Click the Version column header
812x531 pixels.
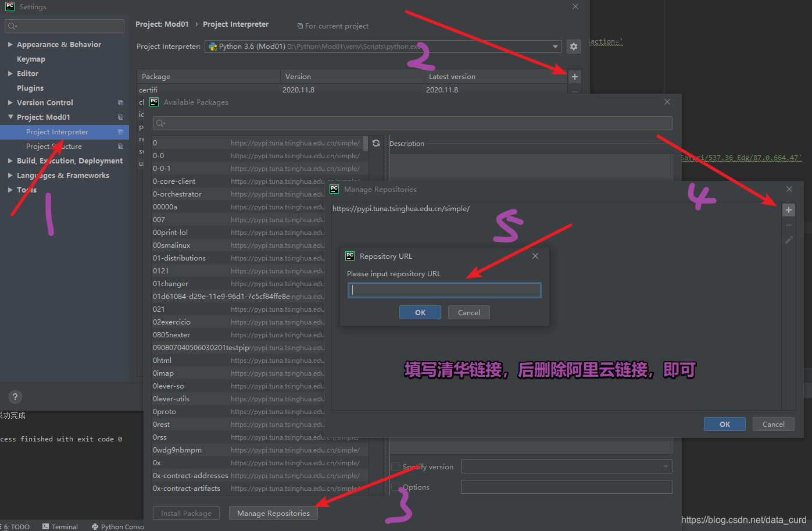point(352,76)
